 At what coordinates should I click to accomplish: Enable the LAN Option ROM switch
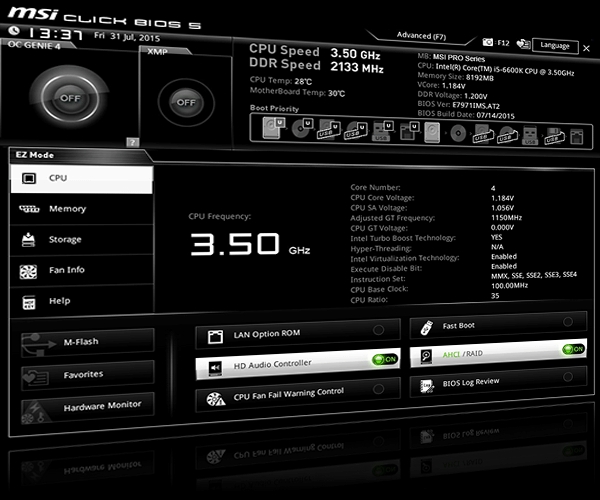pos(378,330)
